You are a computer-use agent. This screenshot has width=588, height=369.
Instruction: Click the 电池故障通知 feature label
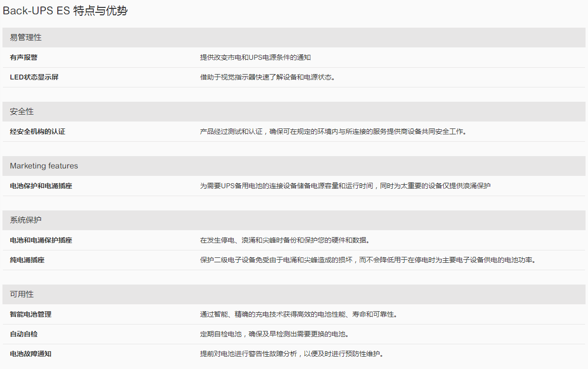pyautogui.click(x=31, y=354)
